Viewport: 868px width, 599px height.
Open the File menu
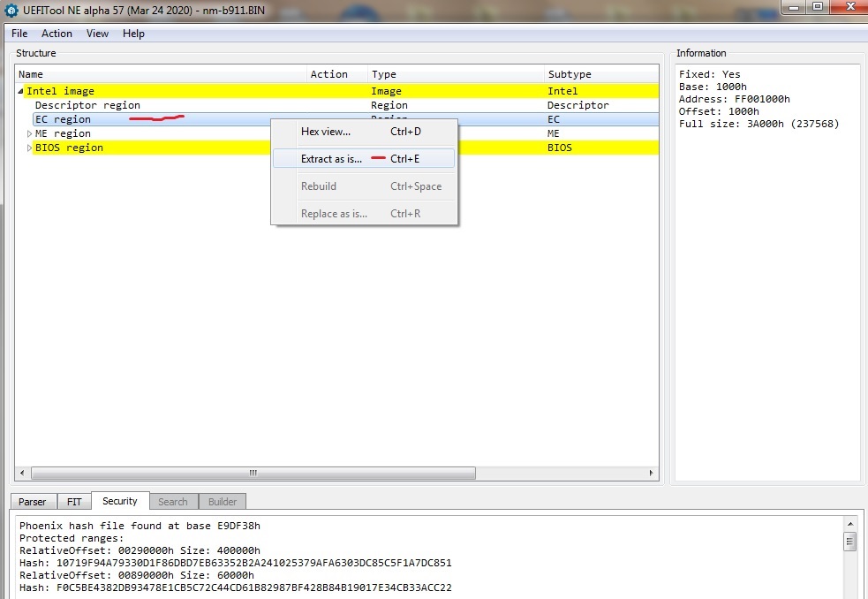pyautogui.click(x=19, y=34)
